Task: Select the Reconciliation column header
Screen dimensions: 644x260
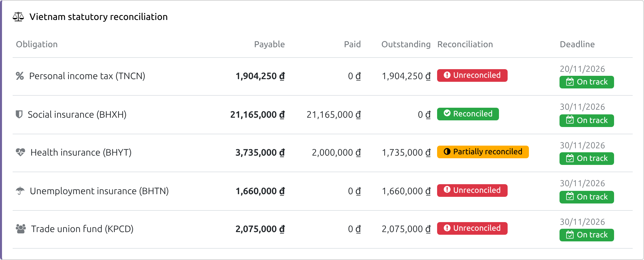Action: tap(465, 44)
